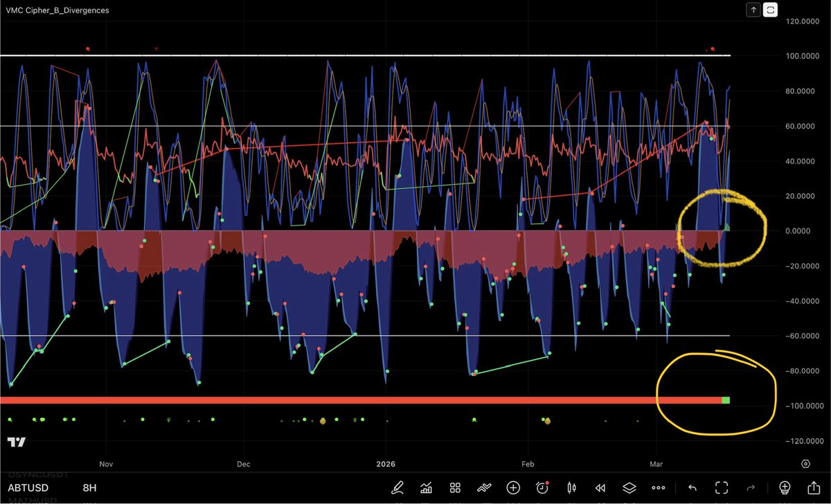
Task: Select the pen drawing tool
Action: tap(397, 487)
